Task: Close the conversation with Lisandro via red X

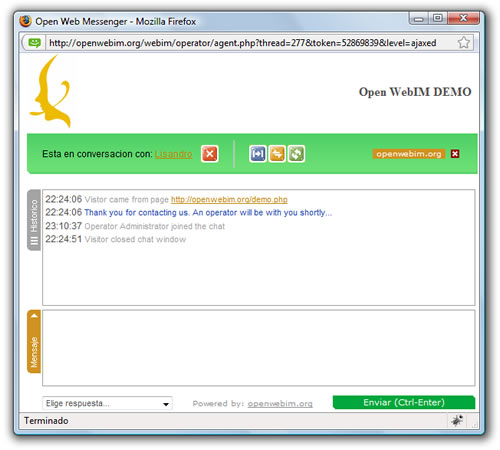Action: tap(210, 154)
